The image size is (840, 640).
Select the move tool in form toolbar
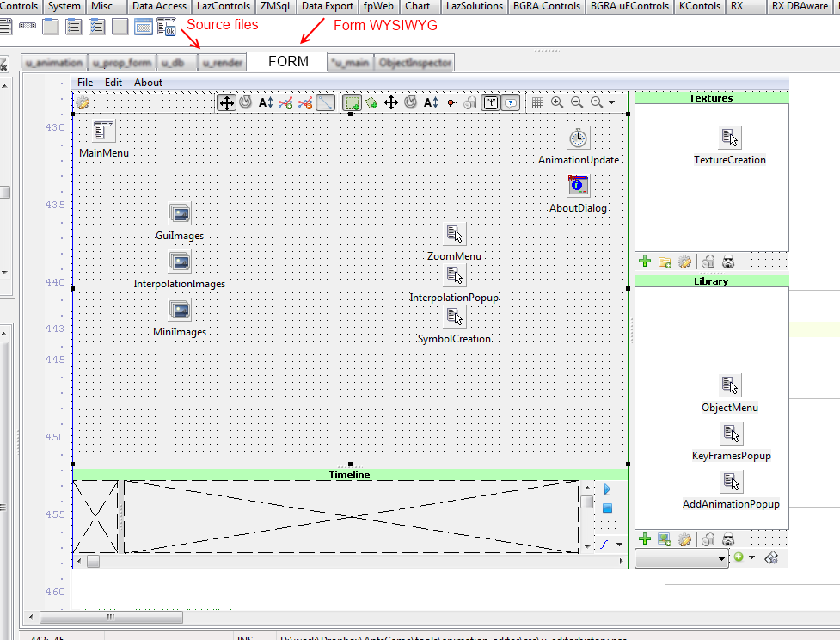click(x=227, y=102)
